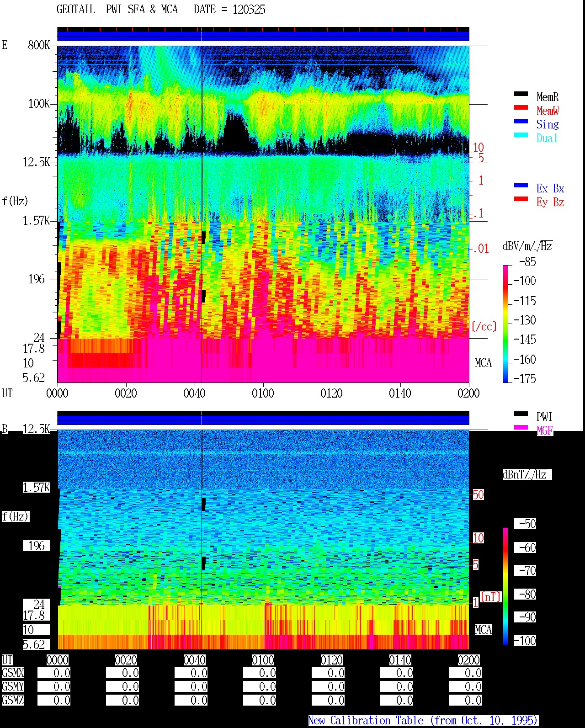
Task: Click the dBnT color scale bar
Action: click(x=505, y=586)
